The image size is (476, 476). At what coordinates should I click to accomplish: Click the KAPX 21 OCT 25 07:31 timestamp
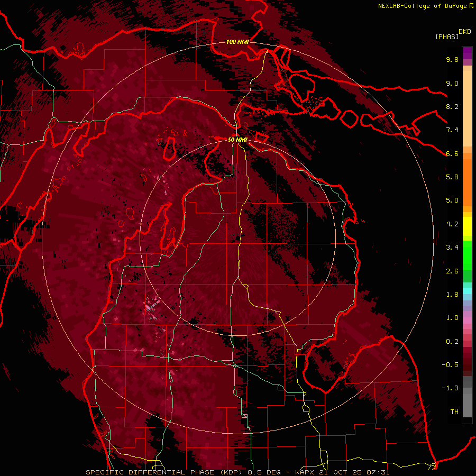(342, 472)
